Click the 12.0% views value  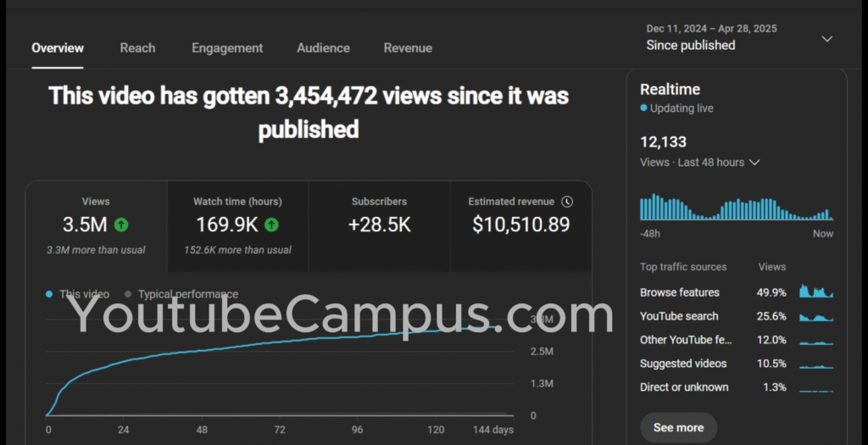[x=771, y=340]
